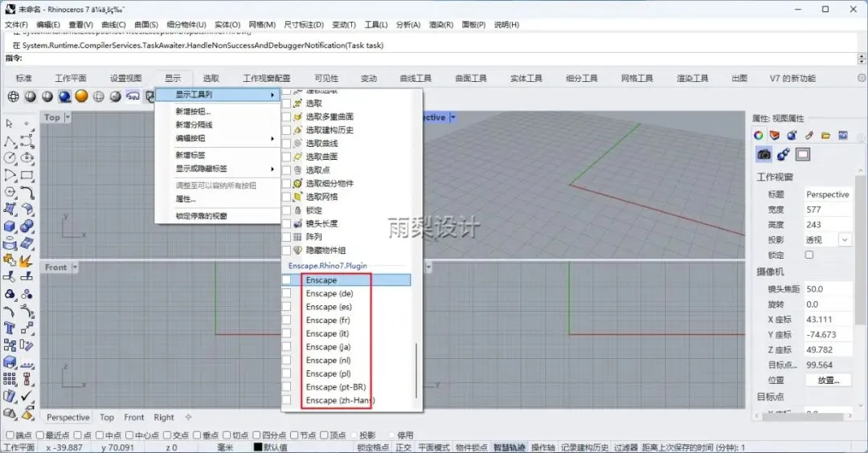Screen dimensions: 868x453
Task: Switch to the Right viewport tab
Action: click(x=164, y=417)
